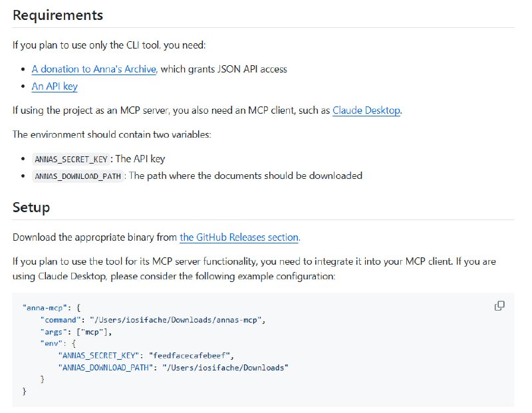Open the "A donation to Anna's Archive" link
532x413 pixels.
(94, 69)
